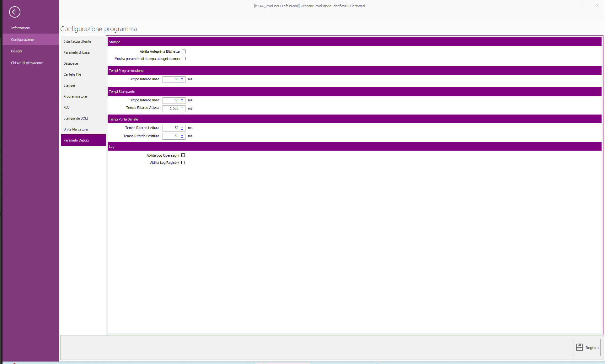
Task: Enable Abilita Anteprima Etichette checkbox
Action: pyautogui.click(x=184, y=51)
